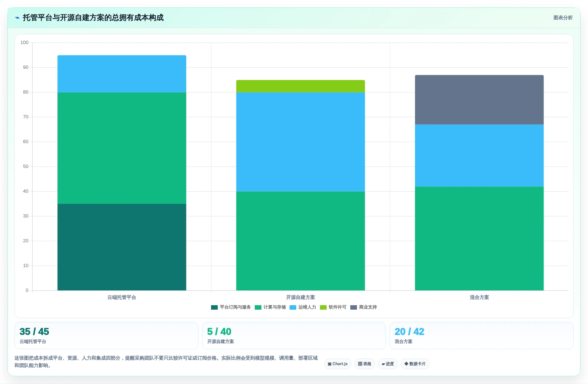
Task: Click lime 软件许可 segment of 开源自建方案 bar
Action: point(301,86)
